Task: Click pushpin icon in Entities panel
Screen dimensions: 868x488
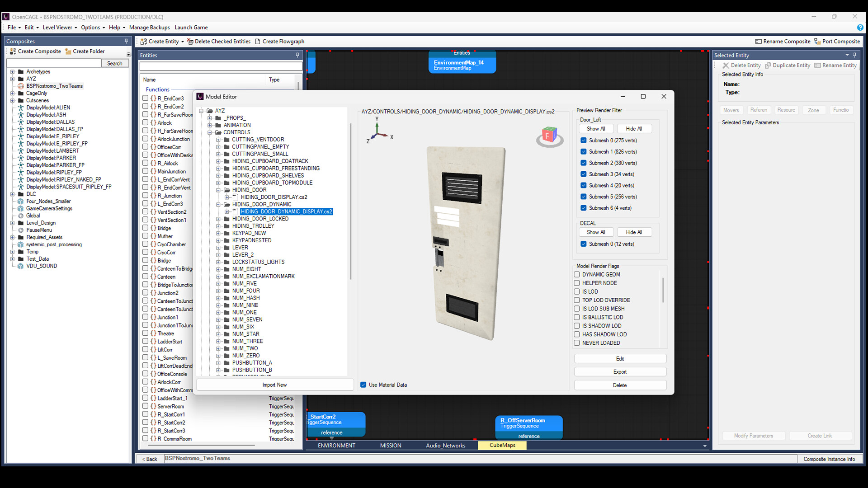Action: [x=297, y=55]
